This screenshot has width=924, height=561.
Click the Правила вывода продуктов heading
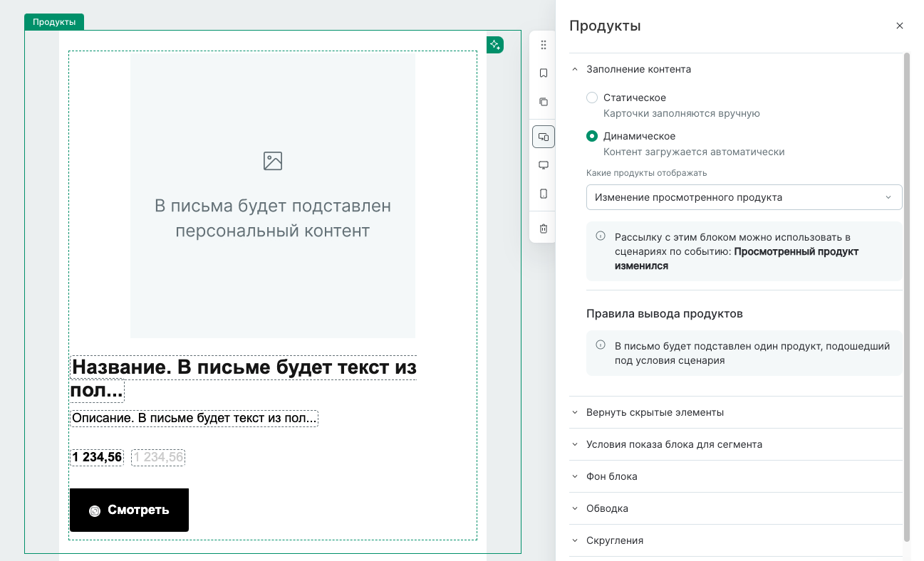665,313
